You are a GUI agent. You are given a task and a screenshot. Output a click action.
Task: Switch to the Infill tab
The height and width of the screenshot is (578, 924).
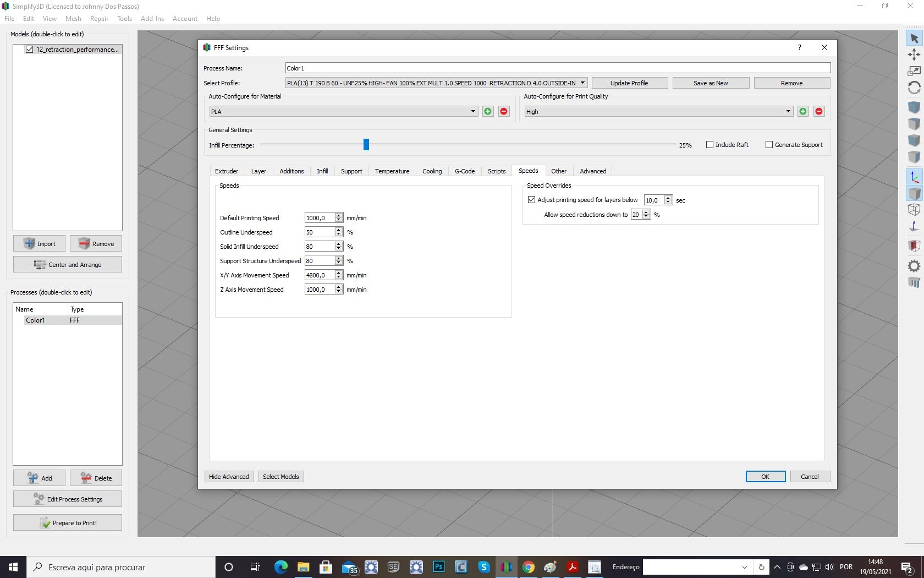click(x=322, y=171)
